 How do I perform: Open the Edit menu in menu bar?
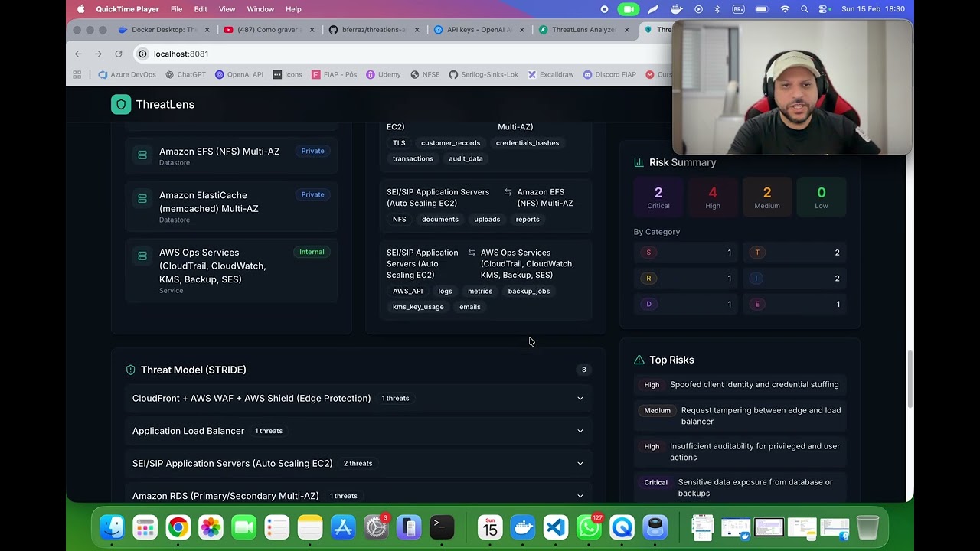coord(201,9)
